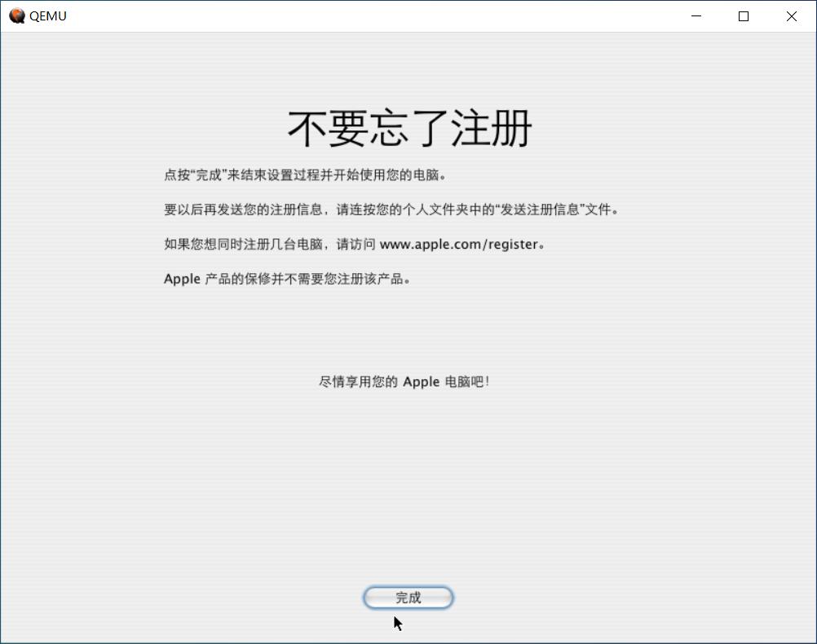The image size is (817, 644).
Task: Click the close icon on the QEMU window
Action: click(x=790, y=15)
